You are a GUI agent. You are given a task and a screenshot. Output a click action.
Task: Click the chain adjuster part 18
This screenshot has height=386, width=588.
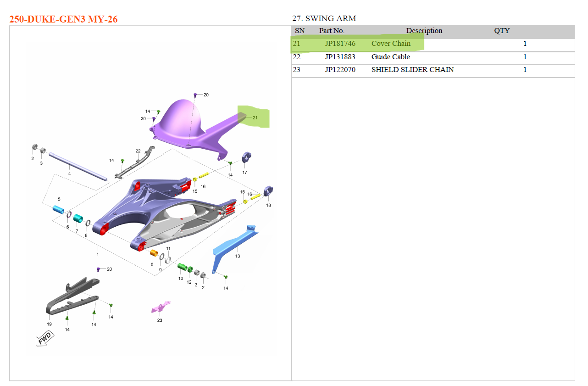tap(268, 190)
